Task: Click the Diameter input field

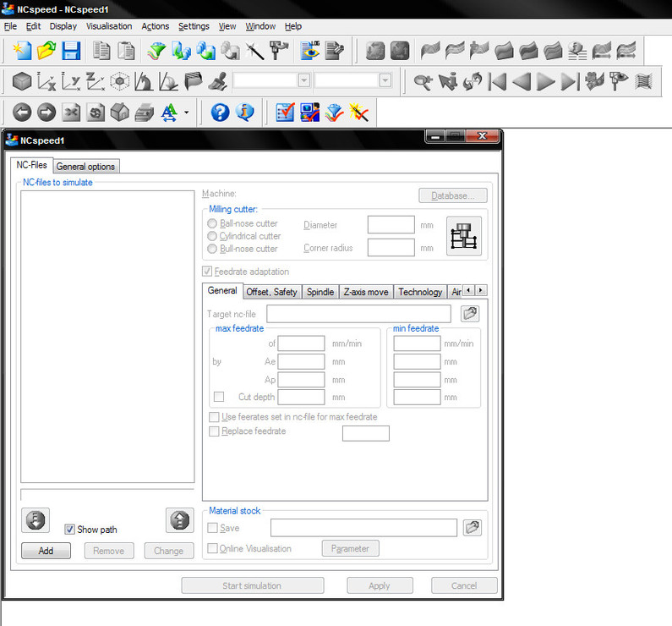Action: pos(391,225)
